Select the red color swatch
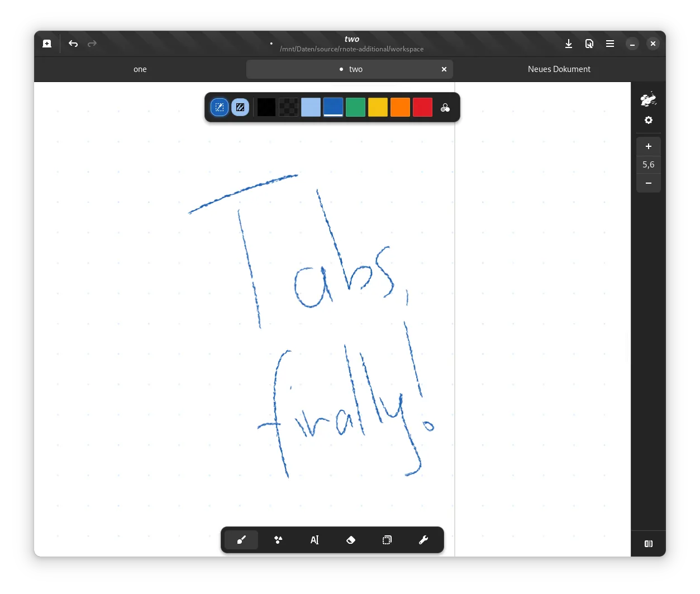The width and height of the screenshot is (700, 594). pos(422,107)
